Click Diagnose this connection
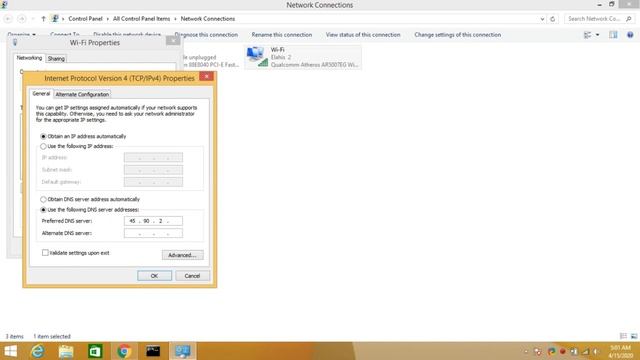This screenshot has height=360, width=640. (x=206, y=35)
